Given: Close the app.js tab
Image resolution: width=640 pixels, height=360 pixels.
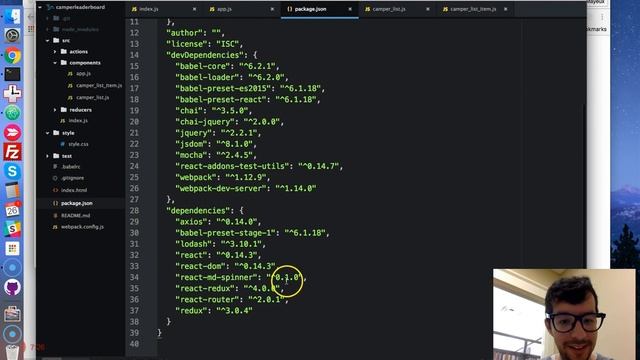Looking at the screenshot, I should [x=272, y=9].
